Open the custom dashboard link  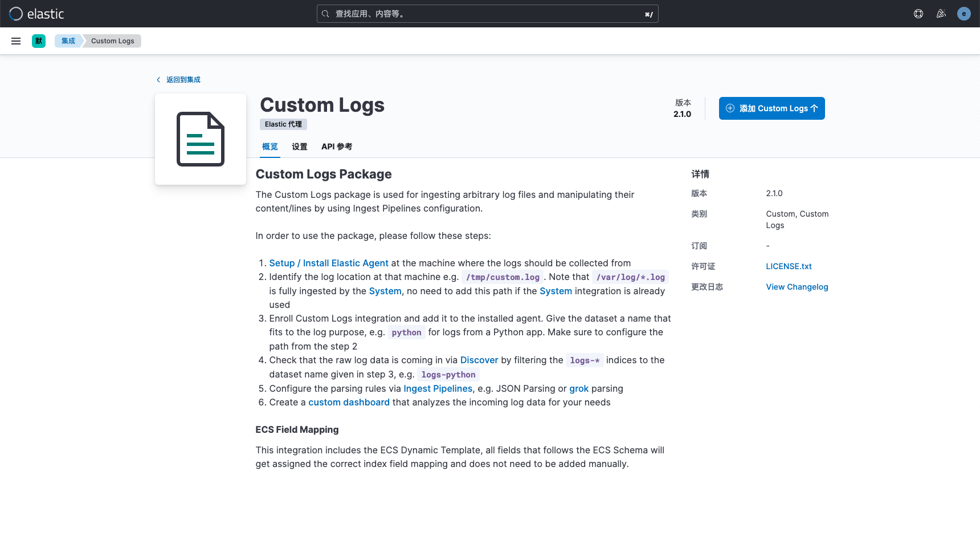(x=349, y=402)
